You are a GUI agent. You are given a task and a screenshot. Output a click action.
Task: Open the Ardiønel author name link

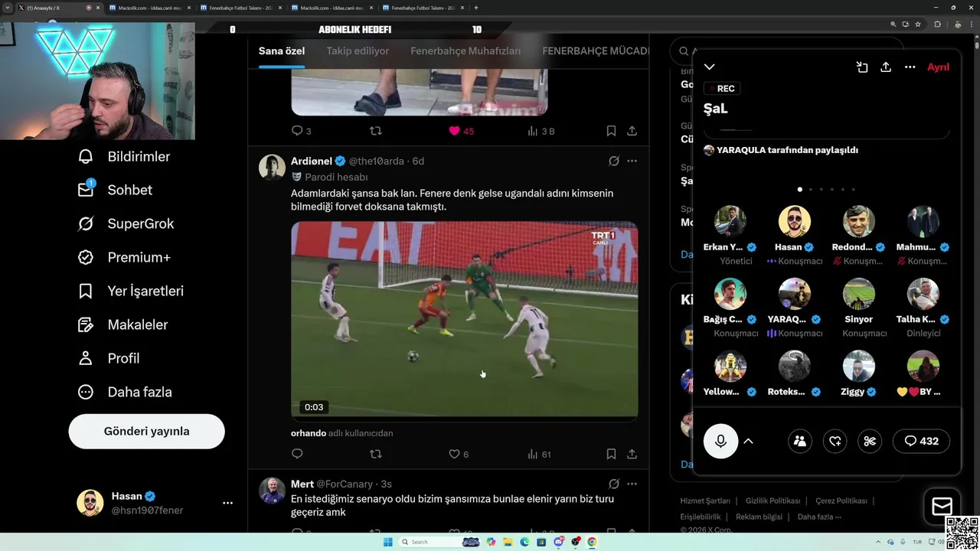(312, 161)
